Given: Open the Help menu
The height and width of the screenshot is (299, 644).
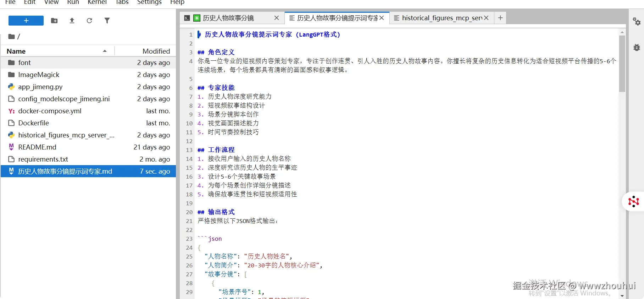Looking at the screenshot, I should pos(177,2).
